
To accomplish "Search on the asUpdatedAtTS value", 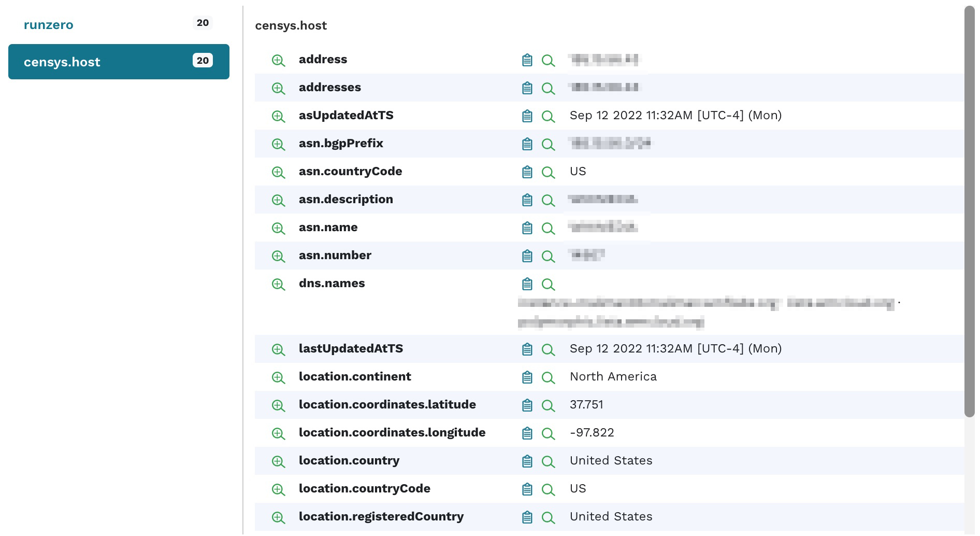I will [x=549, y=116].
